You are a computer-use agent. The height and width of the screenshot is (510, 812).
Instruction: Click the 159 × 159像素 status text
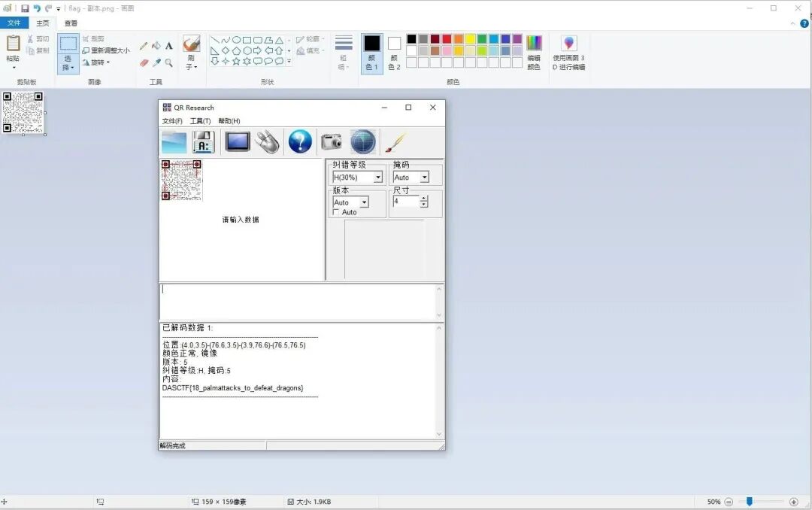pyautogui.click(x=224, y=502)
